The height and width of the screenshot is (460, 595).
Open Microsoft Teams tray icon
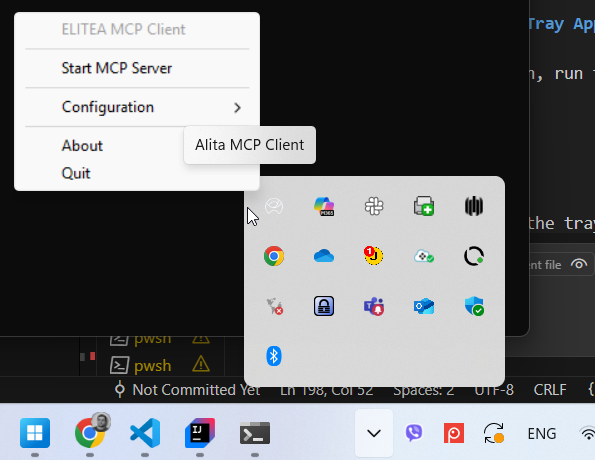point(374,306)
